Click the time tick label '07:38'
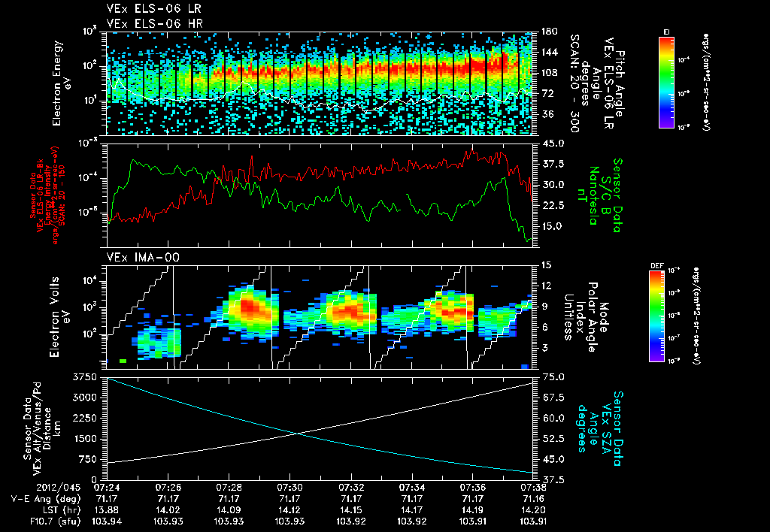Screen dimensions: 770x532 coord(533,488)
